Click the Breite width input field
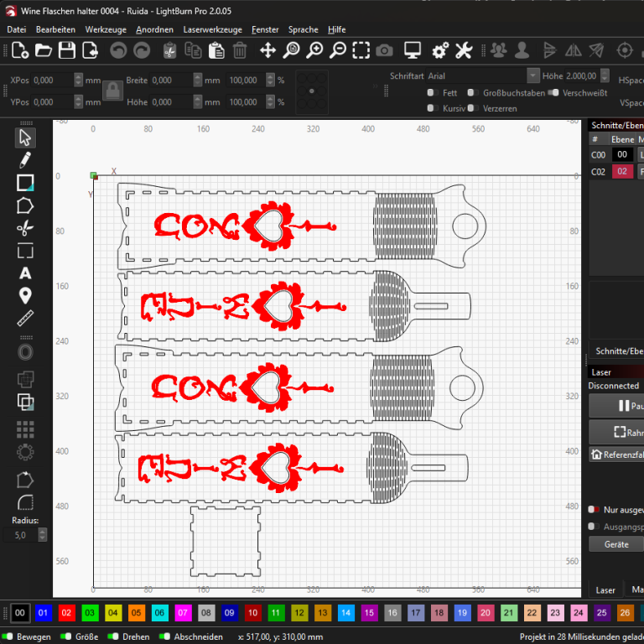The image size is (644, 644). tap(171, 80)
